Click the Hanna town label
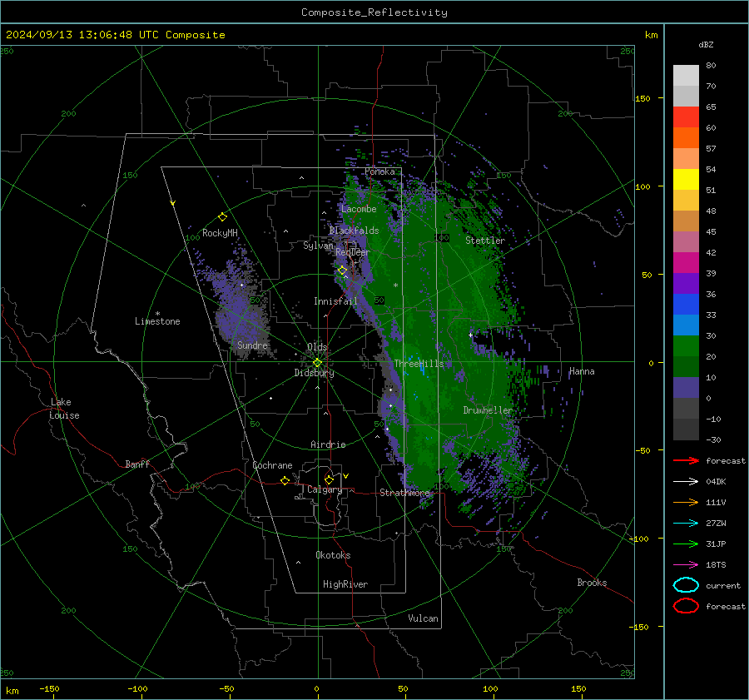The height and width of the screenshot is (700, 749). tap(582, 371)
